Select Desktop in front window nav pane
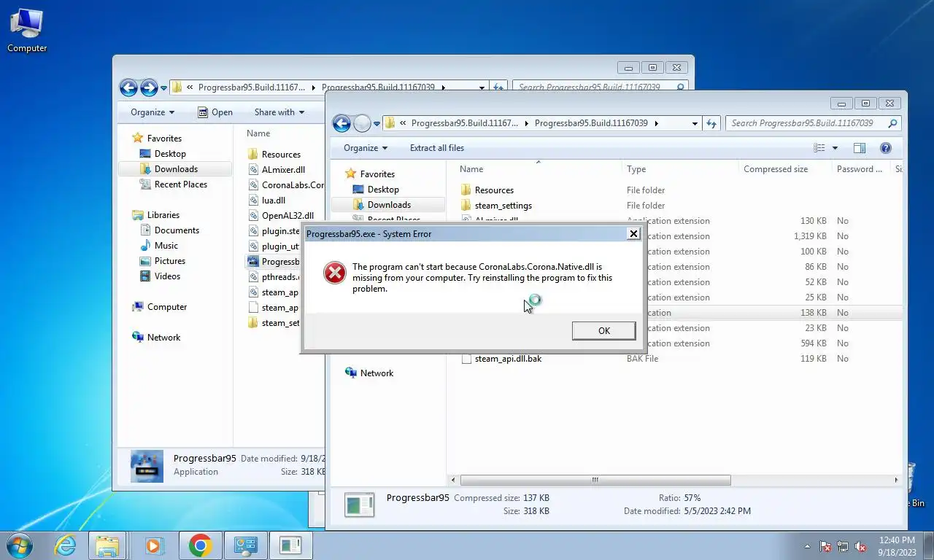This screenshot has height=560, width=934. pos(383,190)
